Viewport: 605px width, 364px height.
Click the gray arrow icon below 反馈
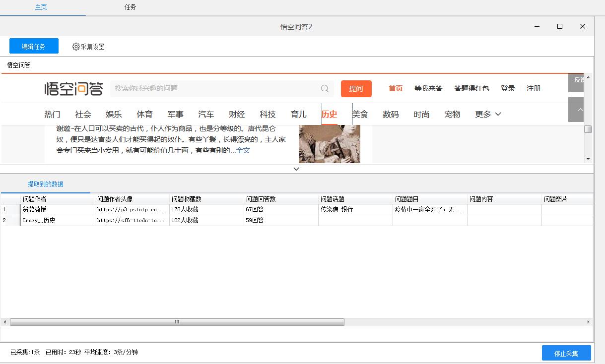[x=576, y=110]
